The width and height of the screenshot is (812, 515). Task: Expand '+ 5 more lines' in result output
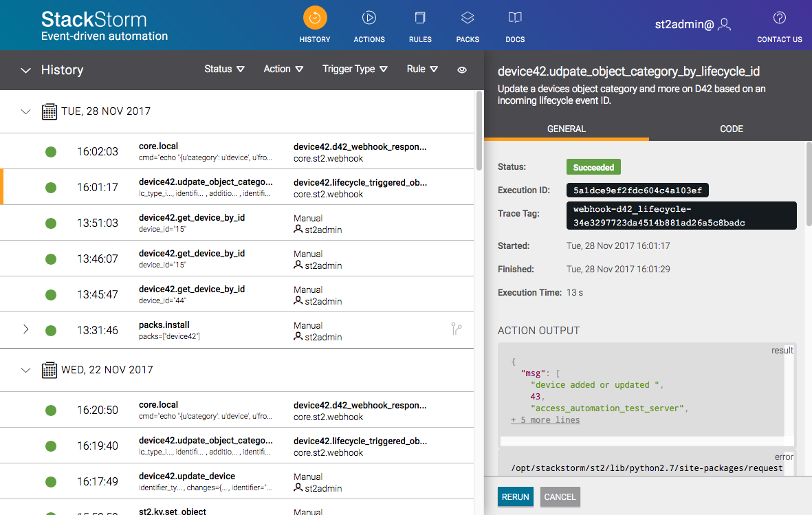point(545,420)
